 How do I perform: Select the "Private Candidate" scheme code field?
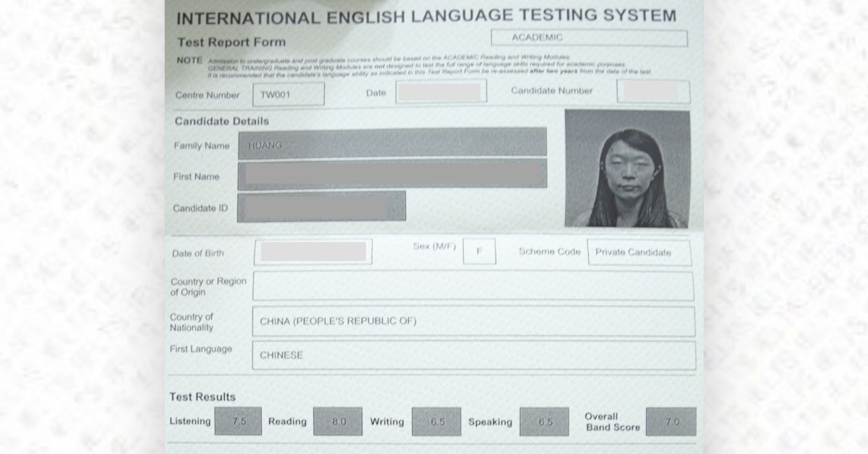[x=639, y=252]
